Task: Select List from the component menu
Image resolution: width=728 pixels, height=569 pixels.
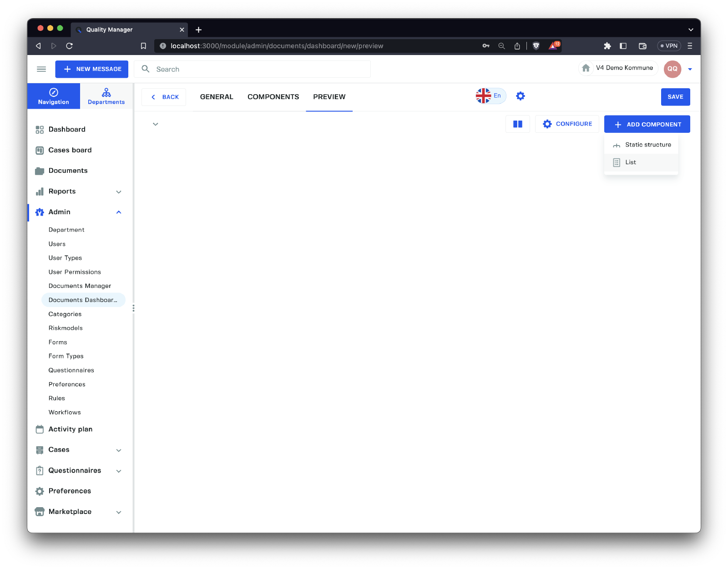Action: (x=631, y=162)
